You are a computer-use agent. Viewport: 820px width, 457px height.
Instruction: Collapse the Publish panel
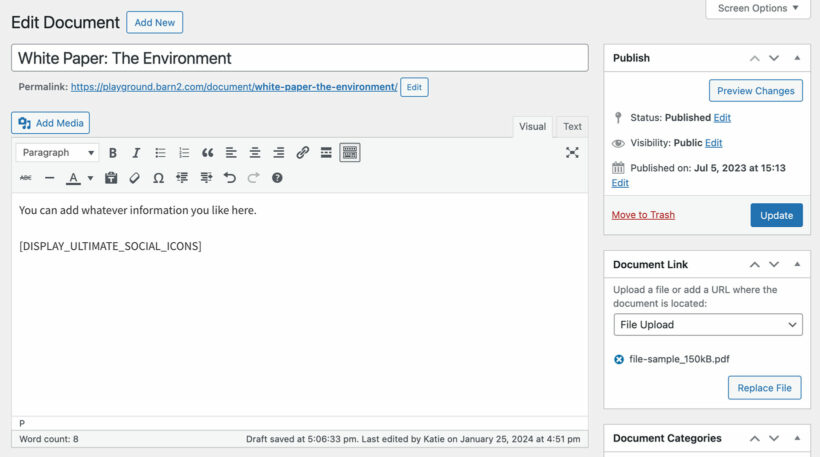[x=797, y=58]
